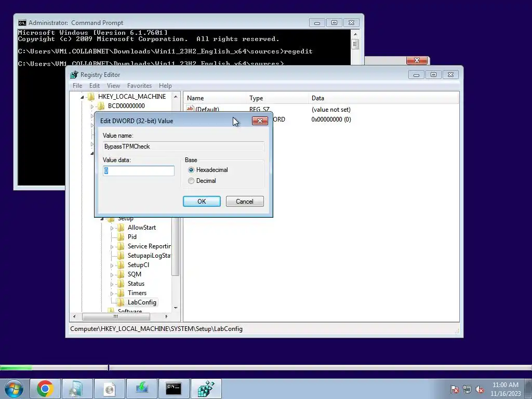532x399 pixels.
Task: Click the Action Center flag tray icon
Action: pos(455,389)
